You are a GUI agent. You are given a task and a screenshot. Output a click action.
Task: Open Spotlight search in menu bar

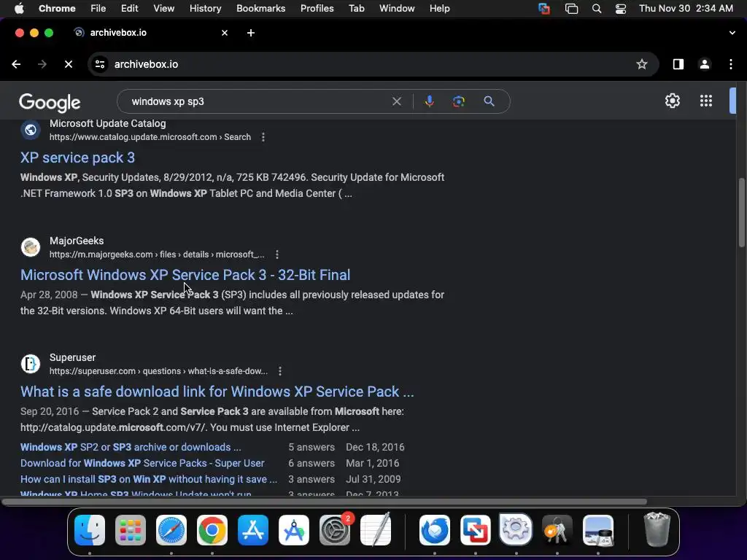(597, 9)
